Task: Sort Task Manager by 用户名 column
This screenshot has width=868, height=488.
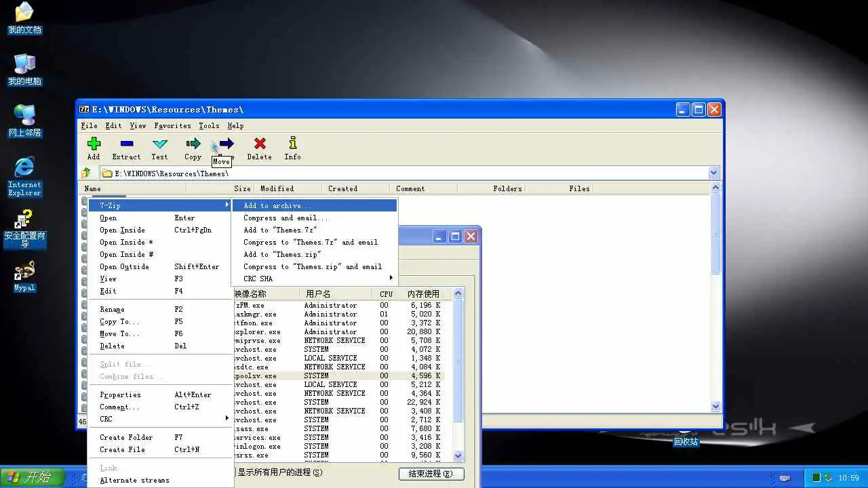Action: [335, 293]
